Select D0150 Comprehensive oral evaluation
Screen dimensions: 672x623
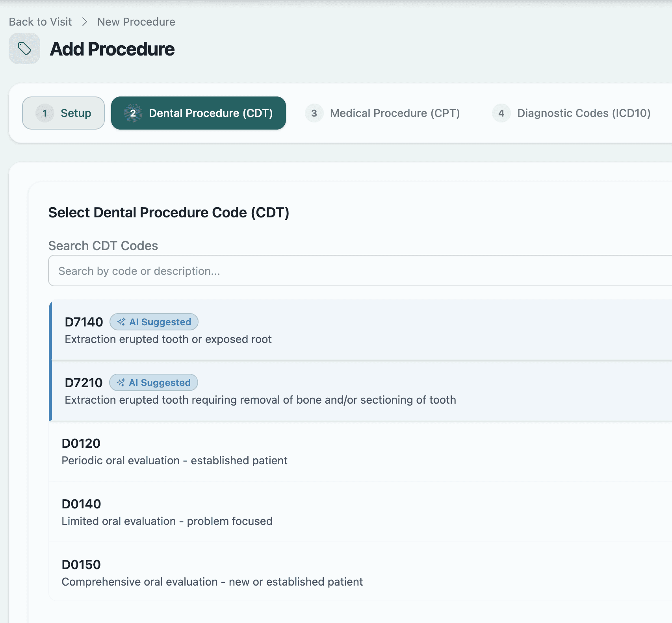coord(276,573)
